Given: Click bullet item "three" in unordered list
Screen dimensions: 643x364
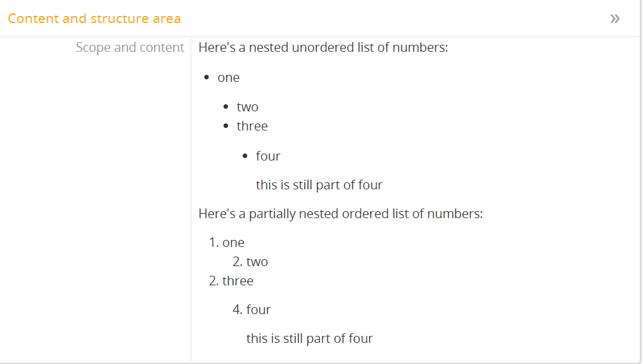Looking at the screenshot, I should [252, 126].
